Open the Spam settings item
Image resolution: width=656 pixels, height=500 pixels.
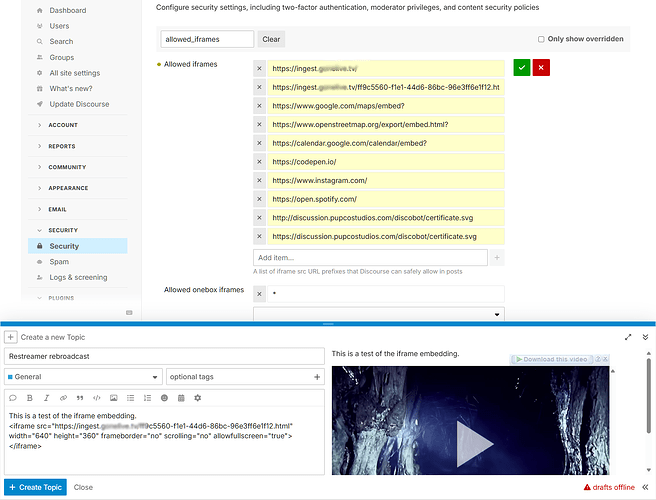coord(59,262)
